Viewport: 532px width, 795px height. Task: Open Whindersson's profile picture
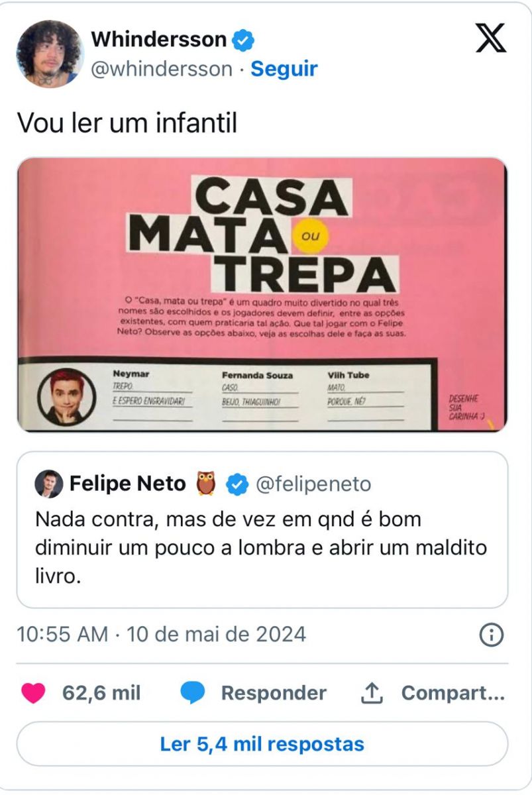(x=50, y=54)
